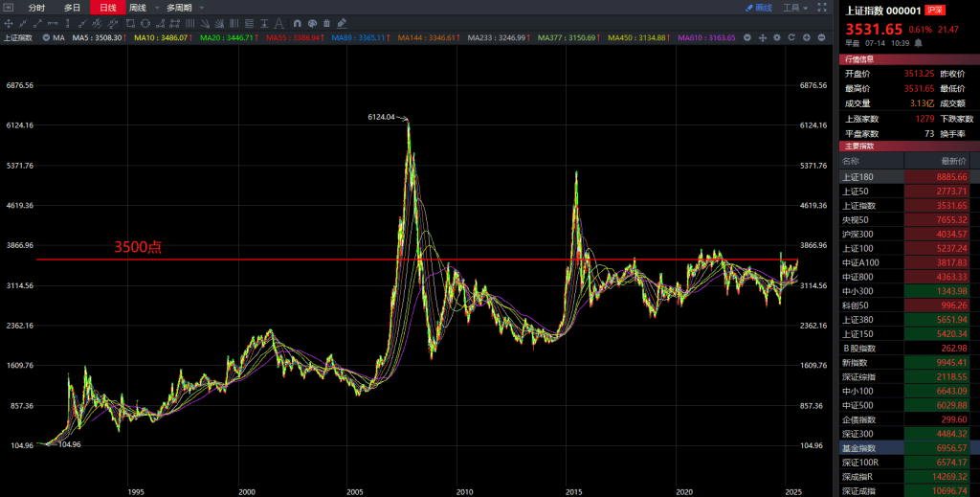Click the 3500点 label on the chart

(x=138, y=247)
